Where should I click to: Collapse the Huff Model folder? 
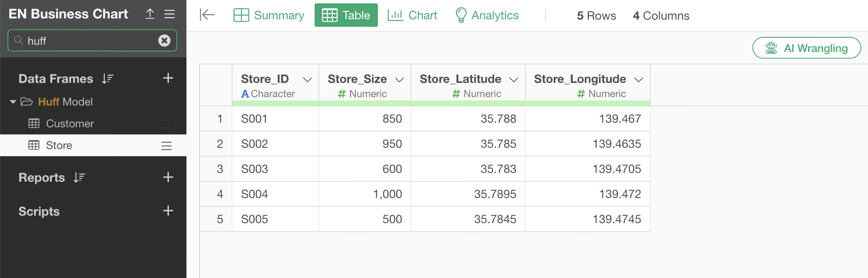tap(13, 101)
